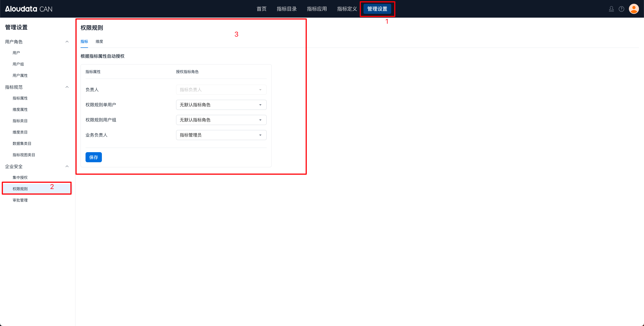
Task: Select 集中授权 in the sidebar
Action: [20, 177]
